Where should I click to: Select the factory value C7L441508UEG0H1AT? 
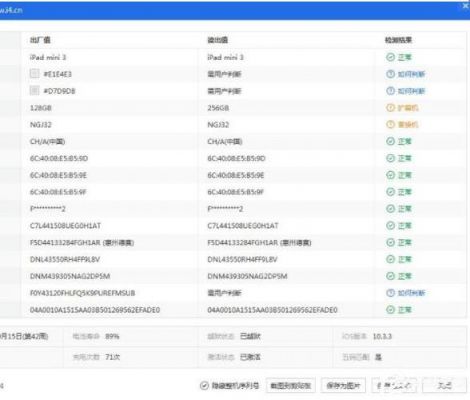pos(65,226)
